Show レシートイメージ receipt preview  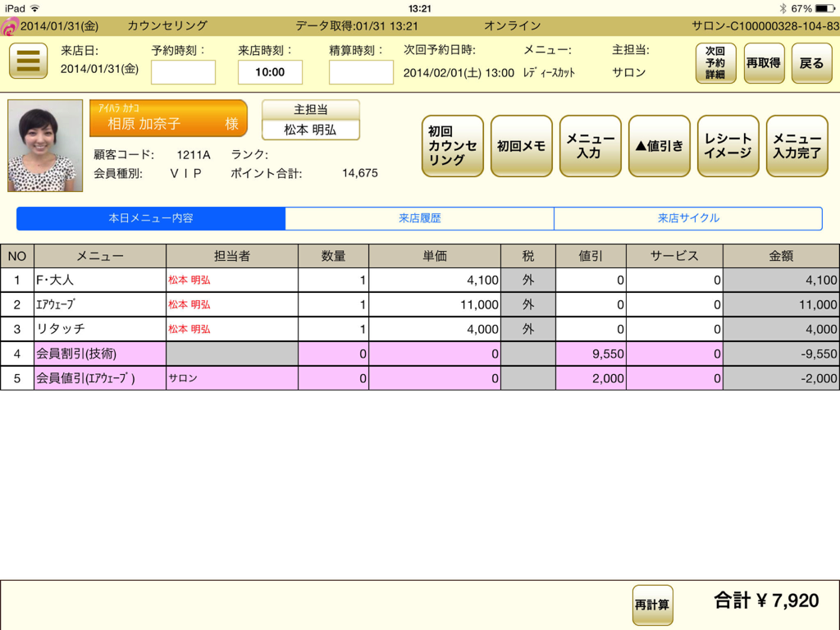coord(728,146)
